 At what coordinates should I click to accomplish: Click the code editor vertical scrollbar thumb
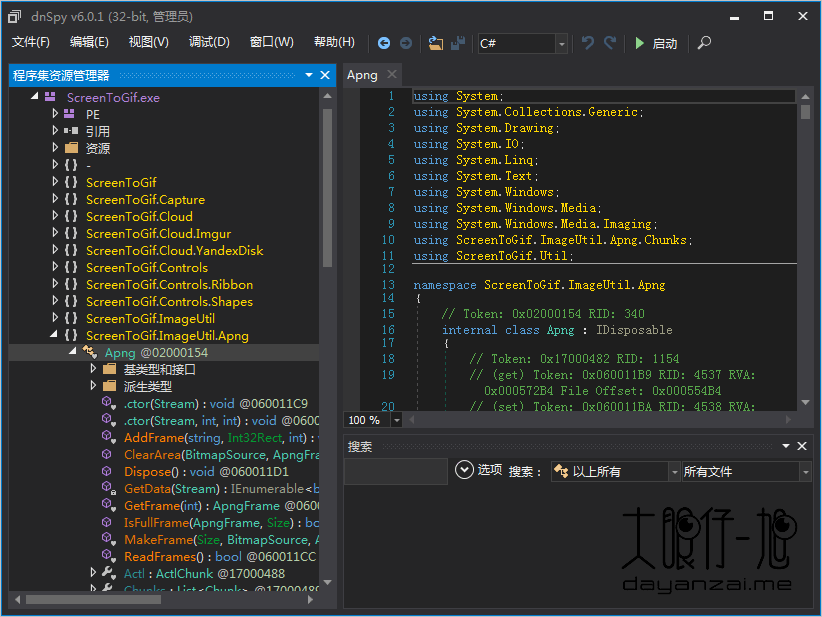click(805, 112)
